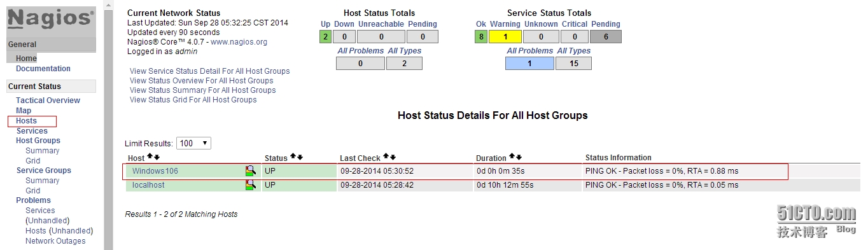View Status Summary For All Host Groups
868x250 pixels.
(202, 90)
